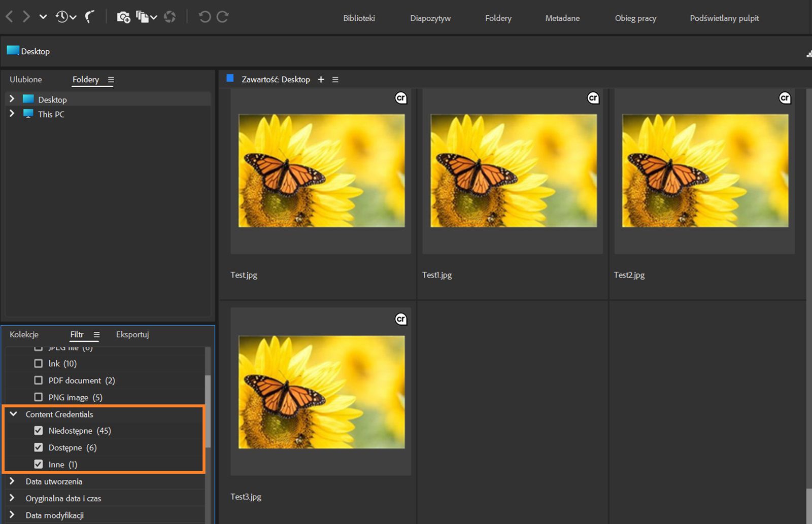Select the Test3.jpg thumbnail
The image size is (812, 524).
pyautogui.click(x=321, y=392)
